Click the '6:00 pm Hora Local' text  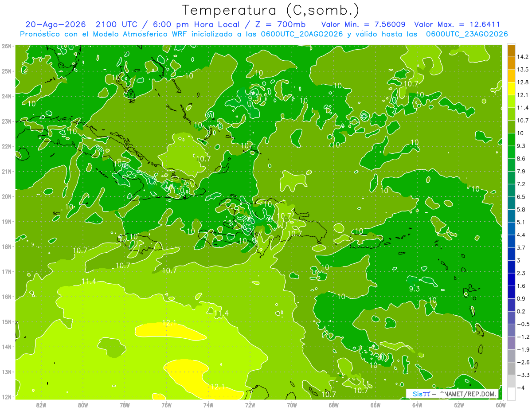[196, 25]
